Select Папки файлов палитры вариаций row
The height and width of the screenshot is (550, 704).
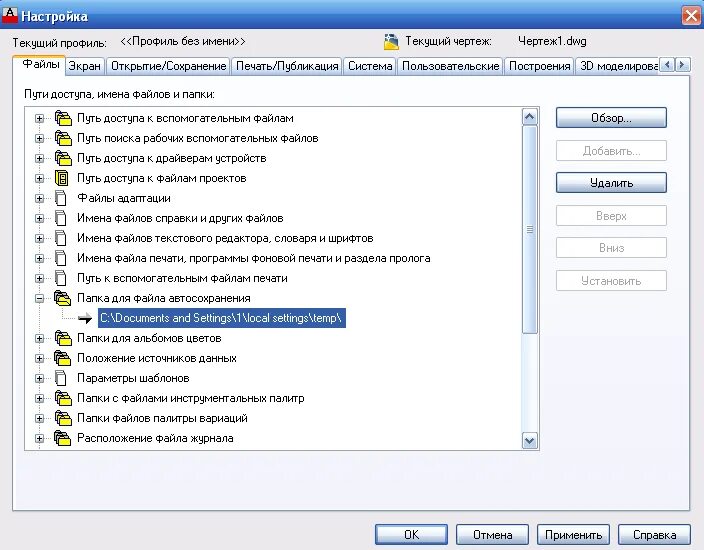pyautogui.click(x=162, y=418)
